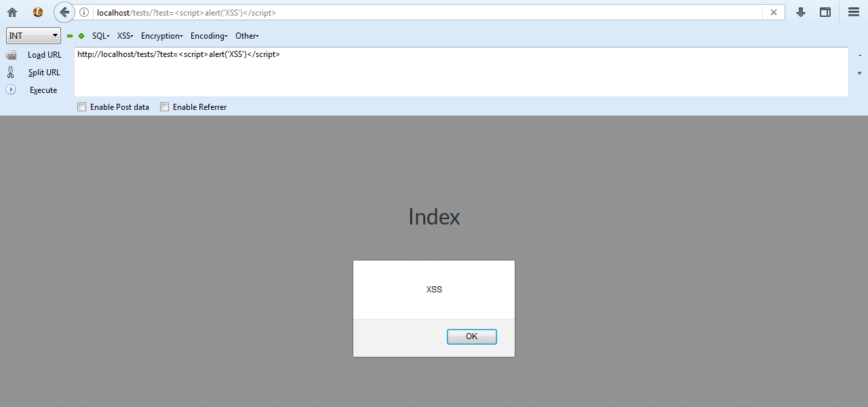The width and height of the screenshot is (868, 407).
Task: Click the Index page heading
Action: tap(434, 217)
